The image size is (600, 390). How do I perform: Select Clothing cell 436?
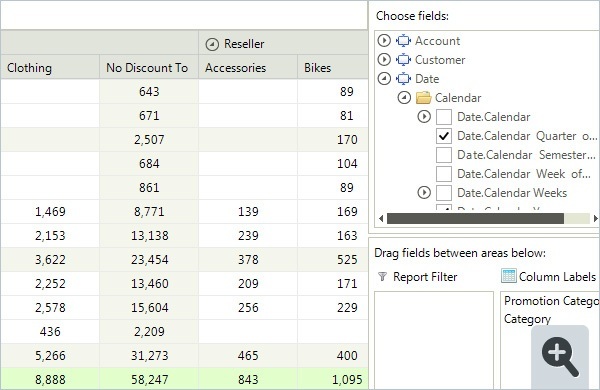[50, 332]
